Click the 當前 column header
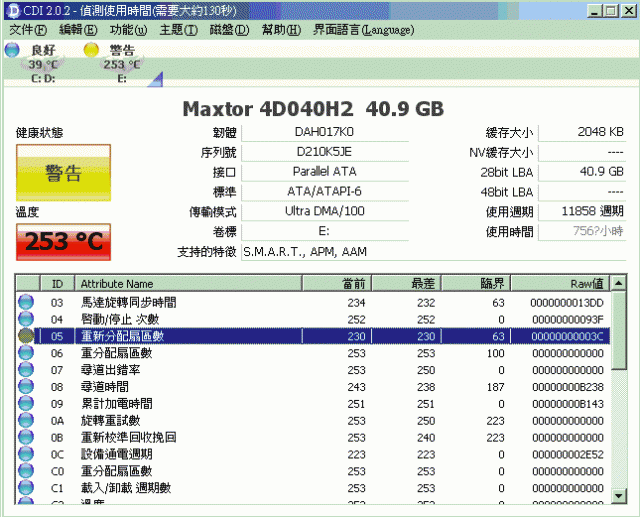Image resolution: width=640 pixels, height=517 pixels. pos(337,284)
